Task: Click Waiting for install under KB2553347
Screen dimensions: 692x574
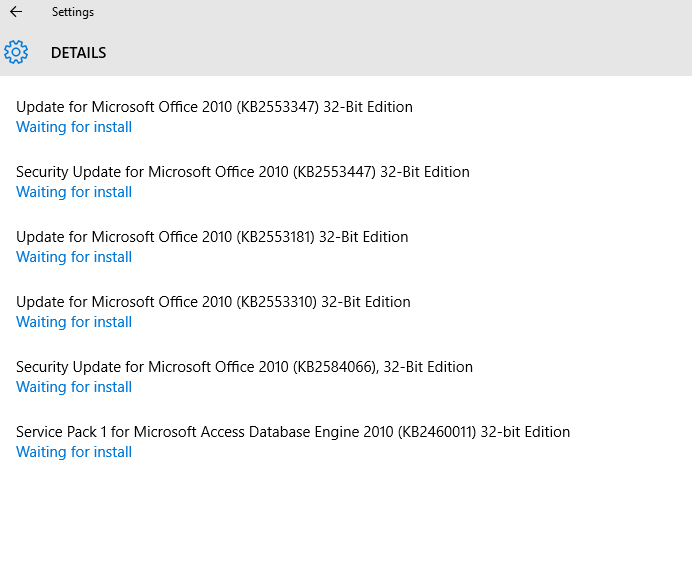Action: pos(74,127)
